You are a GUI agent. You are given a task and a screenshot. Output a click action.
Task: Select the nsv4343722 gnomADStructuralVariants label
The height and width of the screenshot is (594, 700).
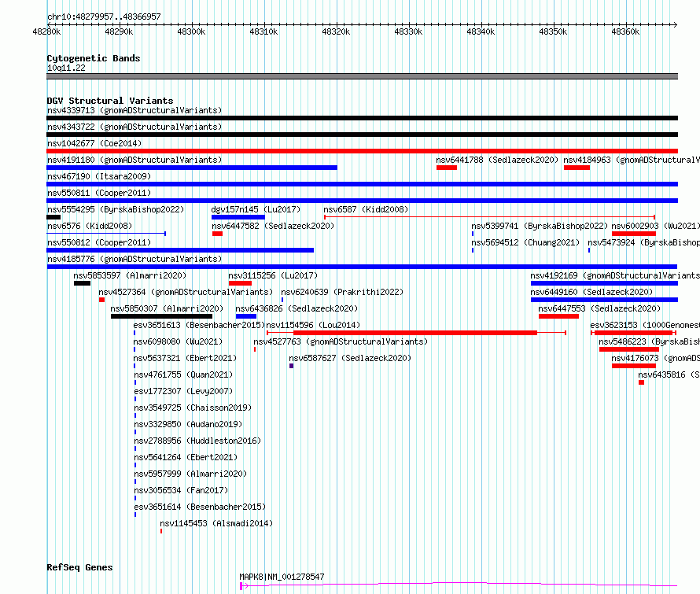[x=134, y=127]
